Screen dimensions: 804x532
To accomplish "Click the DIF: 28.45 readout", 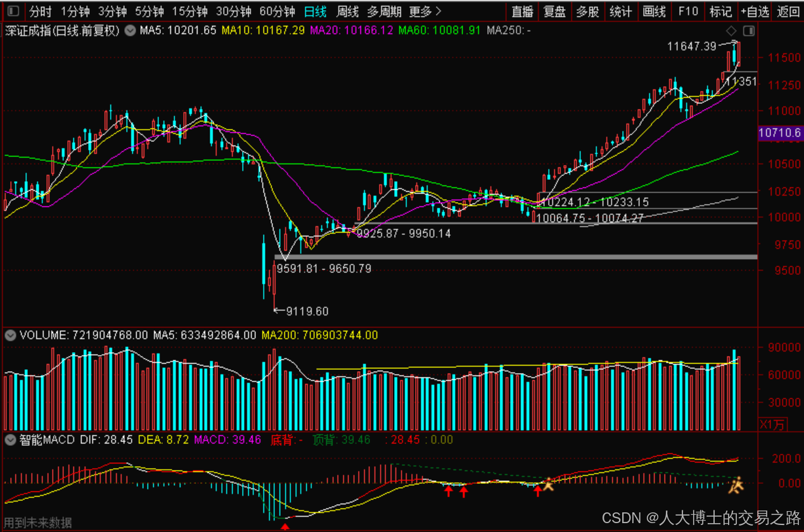I will pyautogui.click(x=106, y=440).
